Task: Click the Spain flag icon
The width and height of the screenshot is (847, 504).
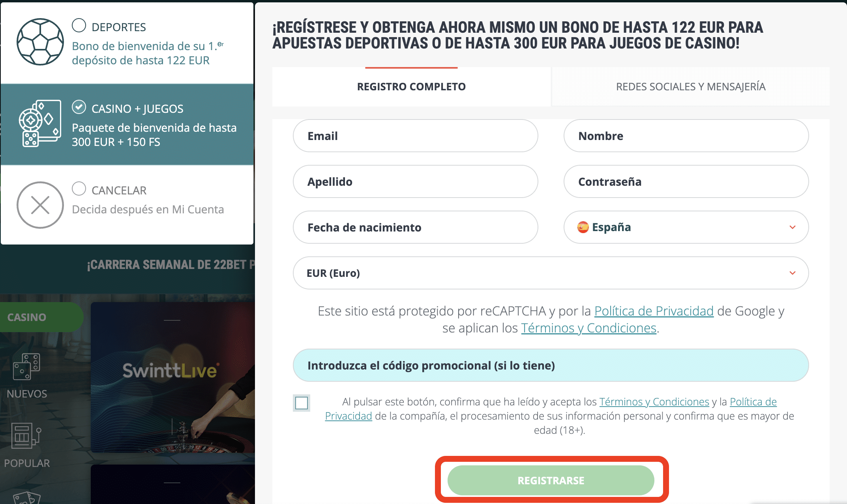Action: [x=583, y=227]
